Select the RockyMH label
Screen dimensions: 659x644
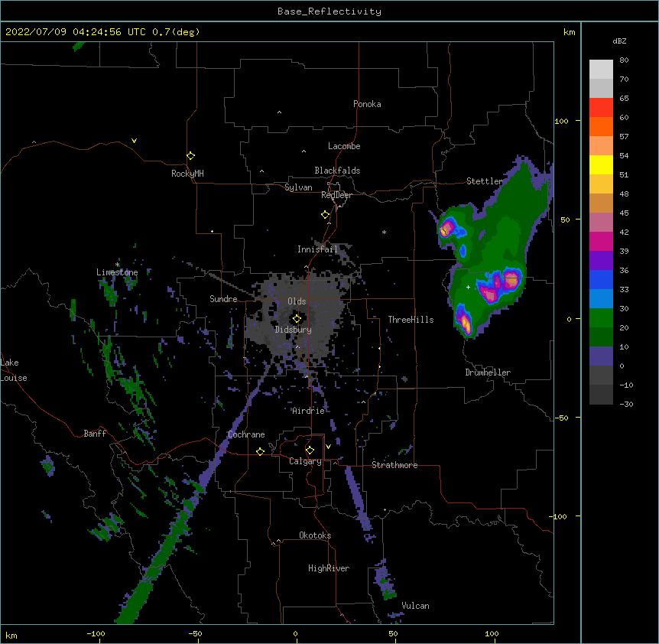(x=187, y=173)
